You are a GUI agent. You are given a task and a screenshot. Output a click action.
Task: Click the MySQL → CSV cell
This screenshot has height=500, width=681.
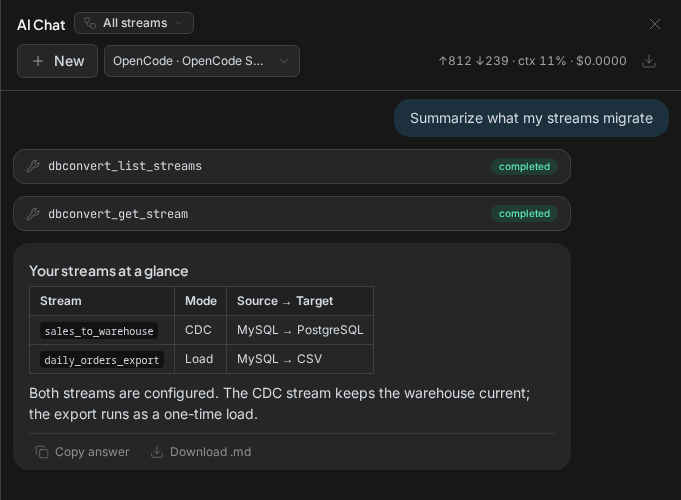tap(300, 359)
